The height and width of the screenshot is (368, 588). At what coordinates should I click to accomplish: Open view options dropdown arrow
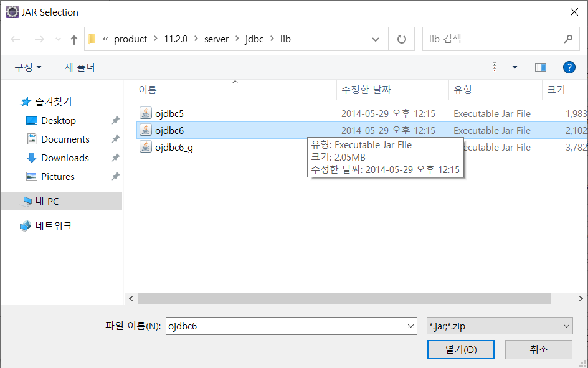pos(514,67)
